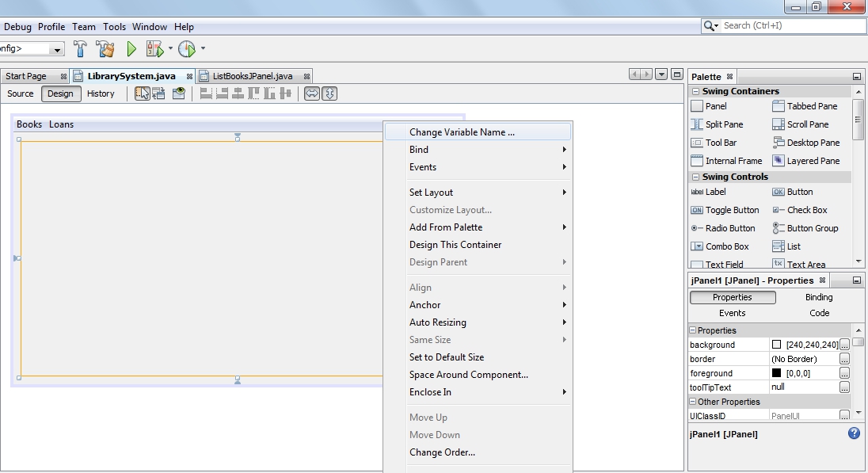Screen dimensions: 868x473
Task: Switch to the ListBooksJPanel.java tab
Action: click(x=251, y=75)
